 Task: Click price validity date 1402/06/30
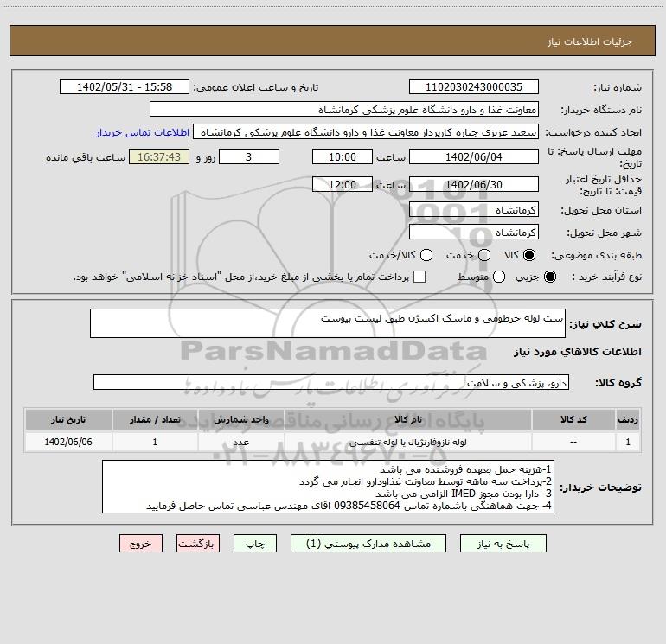474,184
